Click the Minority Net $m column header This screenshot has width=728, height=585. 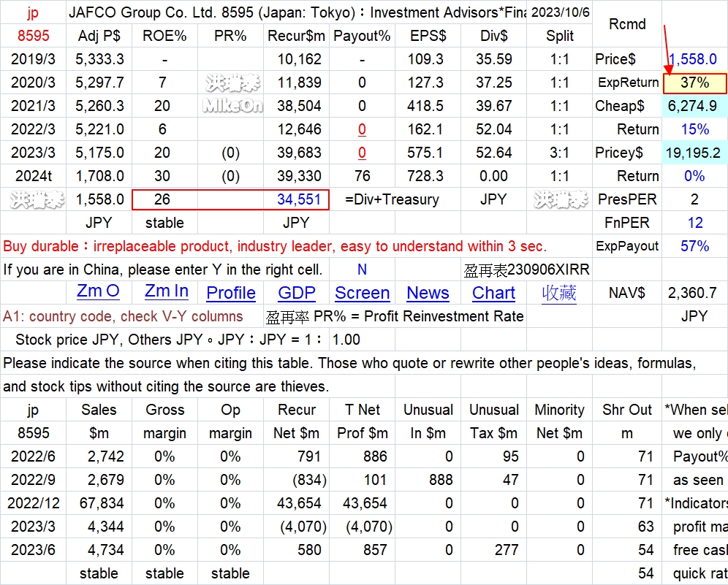559,421
